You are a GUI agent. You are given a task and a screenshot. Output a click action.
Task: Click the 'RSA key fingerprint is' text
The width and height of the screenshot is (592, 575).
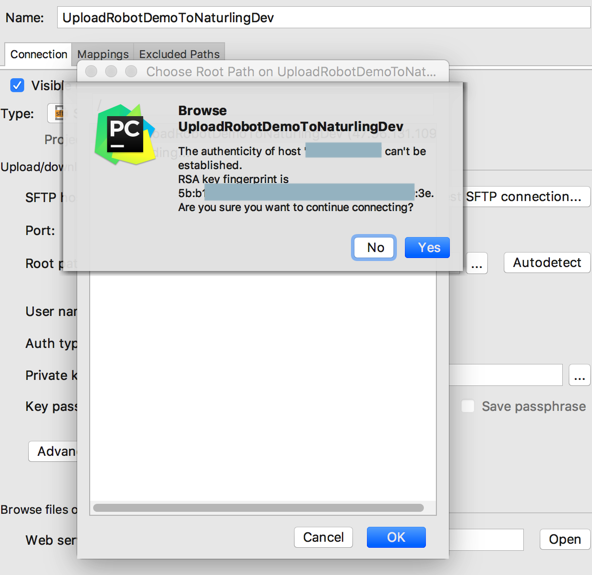(233, 179)
